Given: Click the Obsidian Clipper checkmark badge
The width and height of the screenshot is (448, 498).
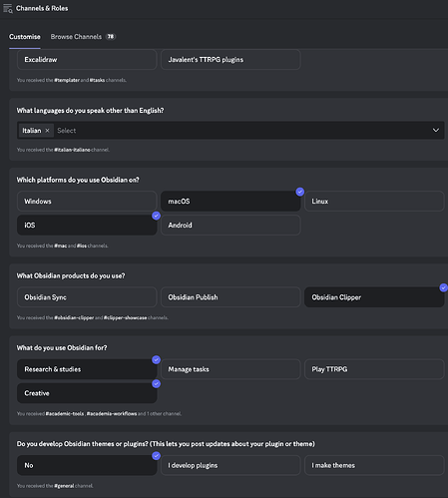Looking at the screenshot, I should [443, 287].
